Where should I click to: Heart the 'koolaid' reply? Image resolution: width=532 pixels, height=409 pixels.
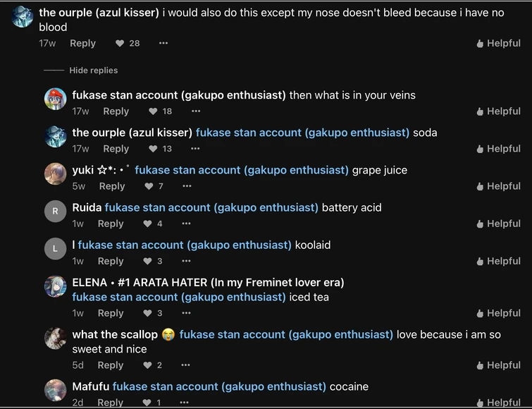pyautogui.click(x=147, y=261)
